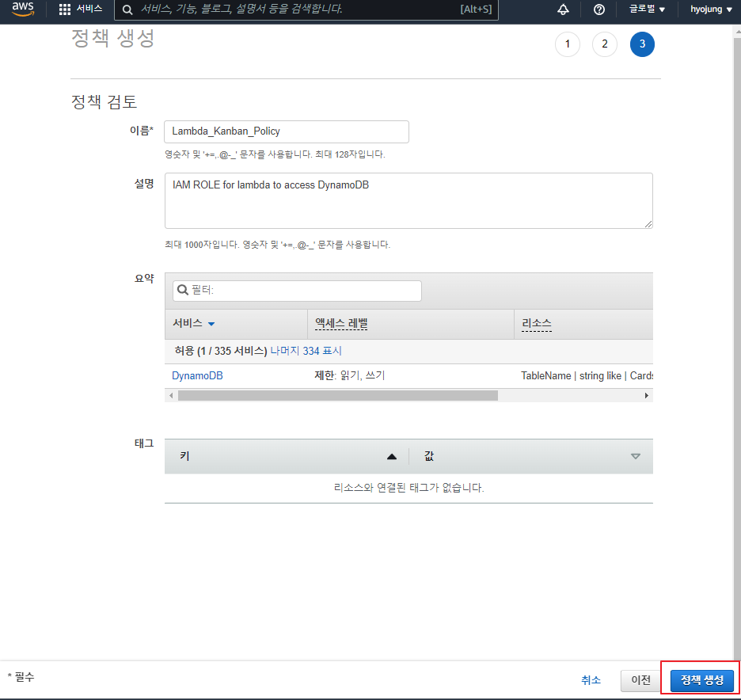Viewport: 741px width, 700px height.
Task: Sort tags by 키 ascending arrow
Action: tap(392, 457)
